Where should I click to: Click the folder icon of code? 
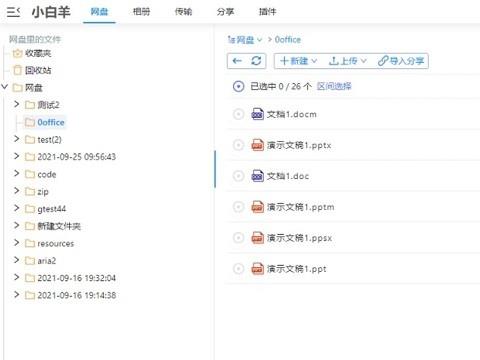[30, 174]
